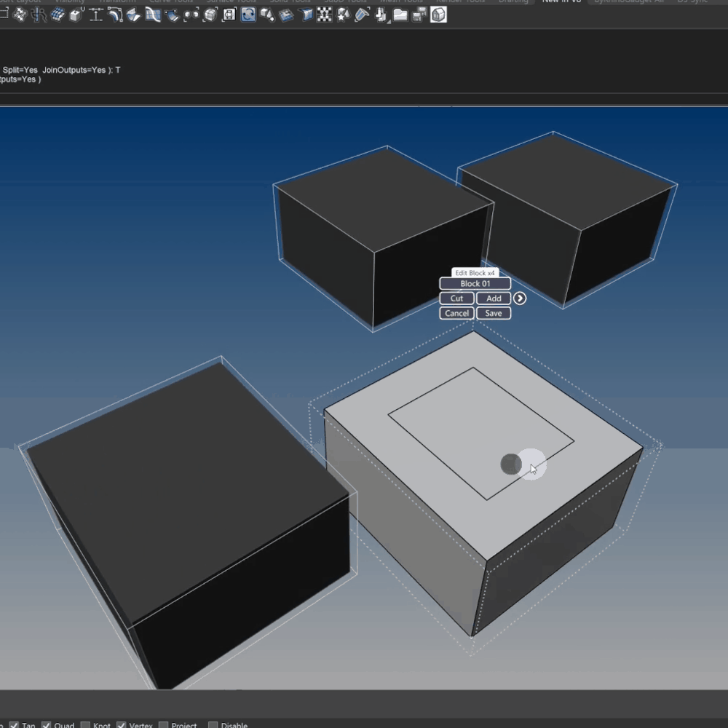Switch to the New in V8 tab
Screen dimensions: 728x728
click(x=561, y=1)
